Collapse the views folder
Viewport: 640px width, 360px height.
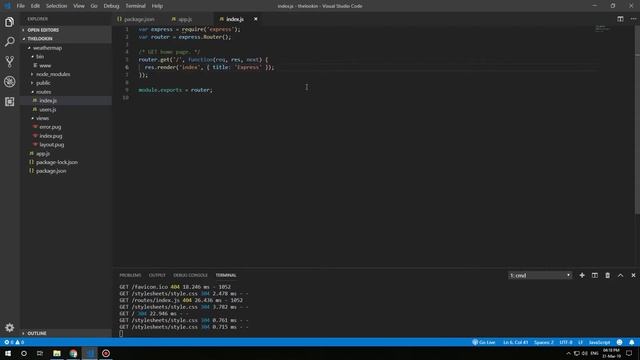click(42, 118)
